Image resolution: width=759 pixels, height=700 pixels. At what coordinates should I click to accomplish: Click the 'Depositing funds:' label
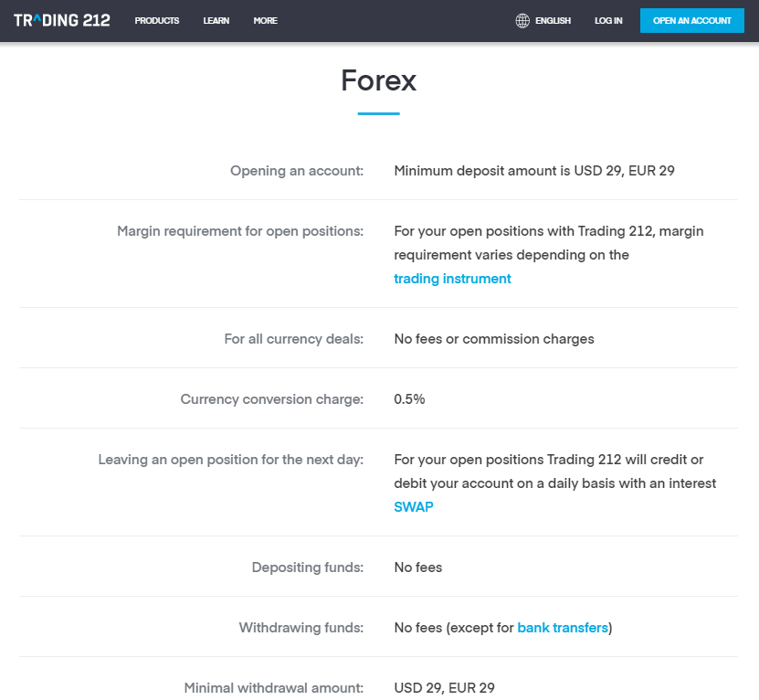pos(308,567)
